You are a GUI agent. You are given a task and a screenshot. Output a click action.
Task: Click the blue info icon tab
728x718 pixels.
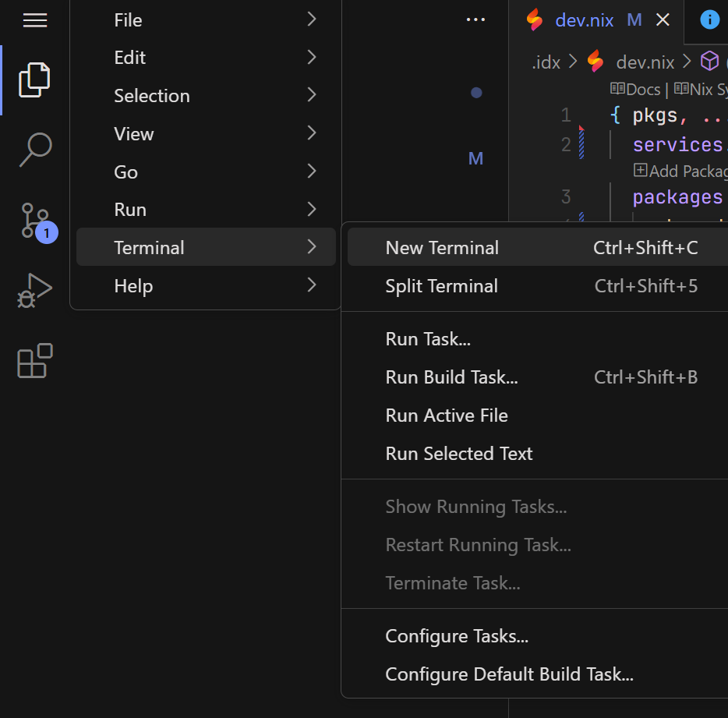pos(709,20)
